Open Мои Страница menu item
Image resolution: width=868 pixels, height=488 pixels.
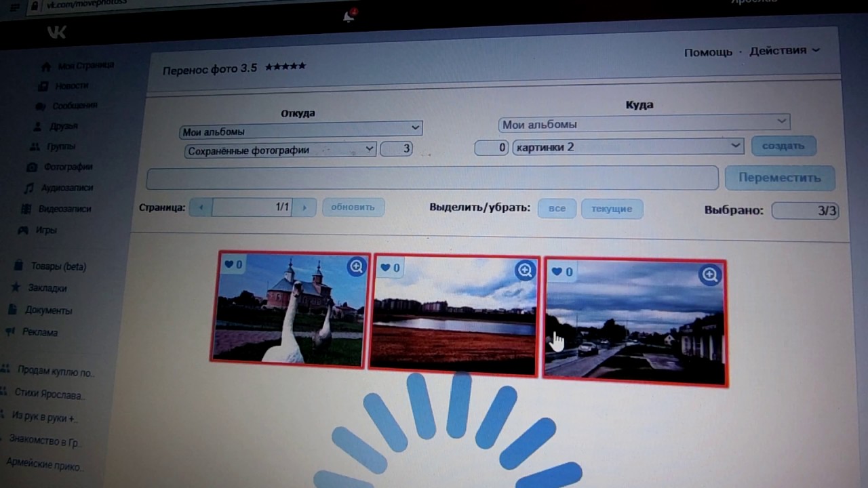[x=86, y=66]
